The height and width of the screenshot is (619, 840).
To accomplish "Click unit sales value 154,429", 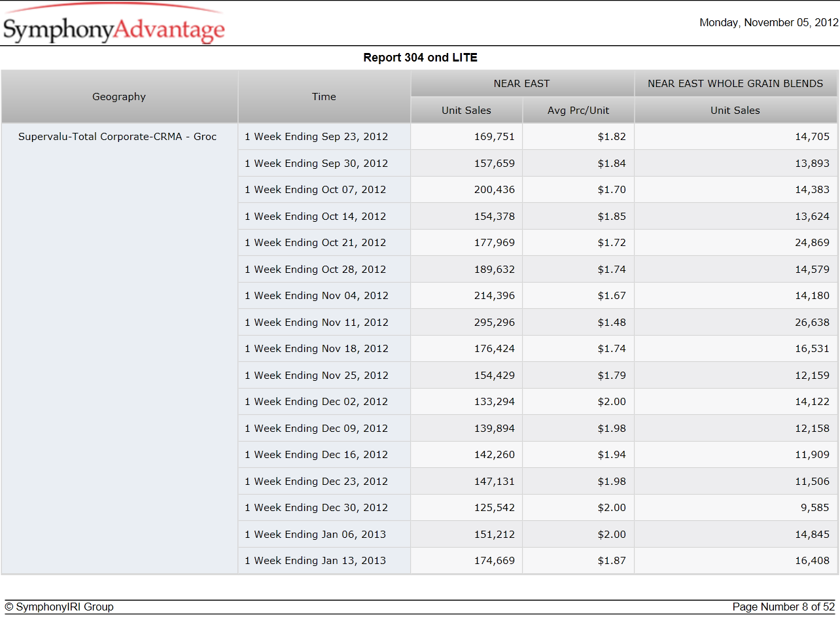I will pos(495,376).
